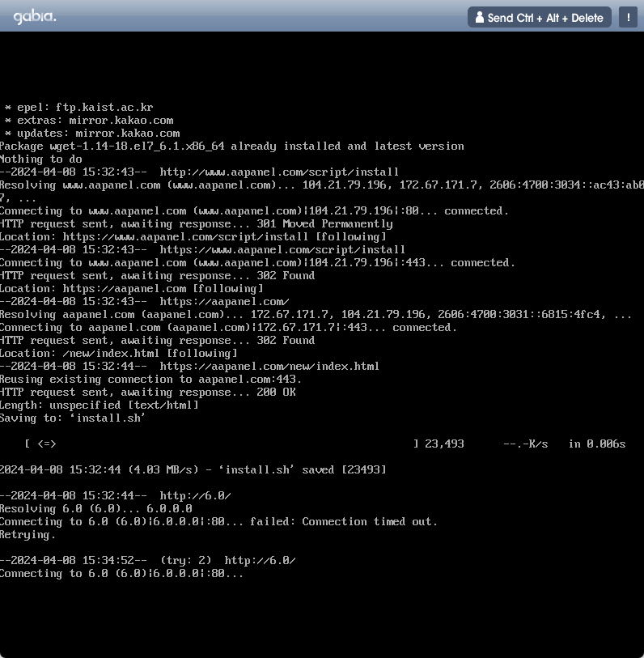The image size is (644, 658).
Task: Click the 'extras: mirror.kakao.com' line
Action: tap(88, 121)
